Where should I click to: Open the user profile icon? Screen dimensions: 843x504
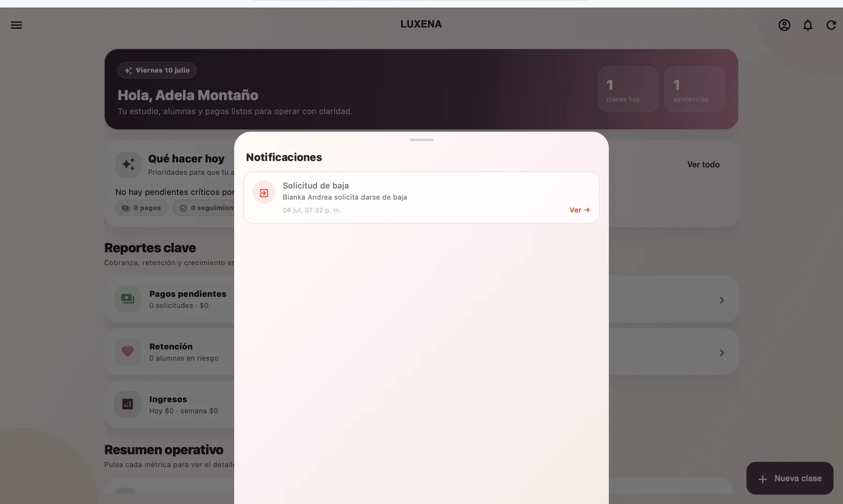tap(784, 25)
